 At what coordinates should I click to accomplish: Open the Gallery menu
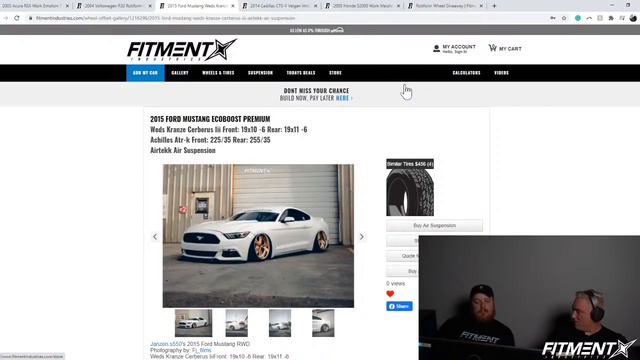pyautogui.click(x=180, y=73)
